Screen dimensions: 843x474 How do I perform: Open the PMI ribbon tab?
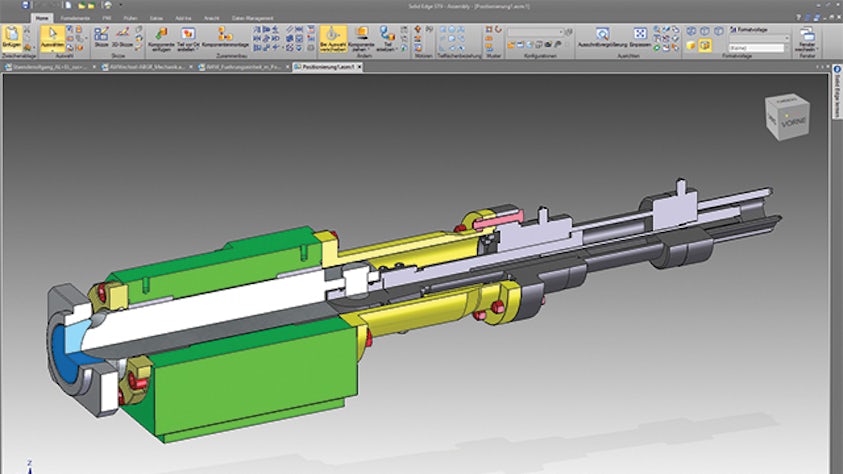tap(107, 18)
